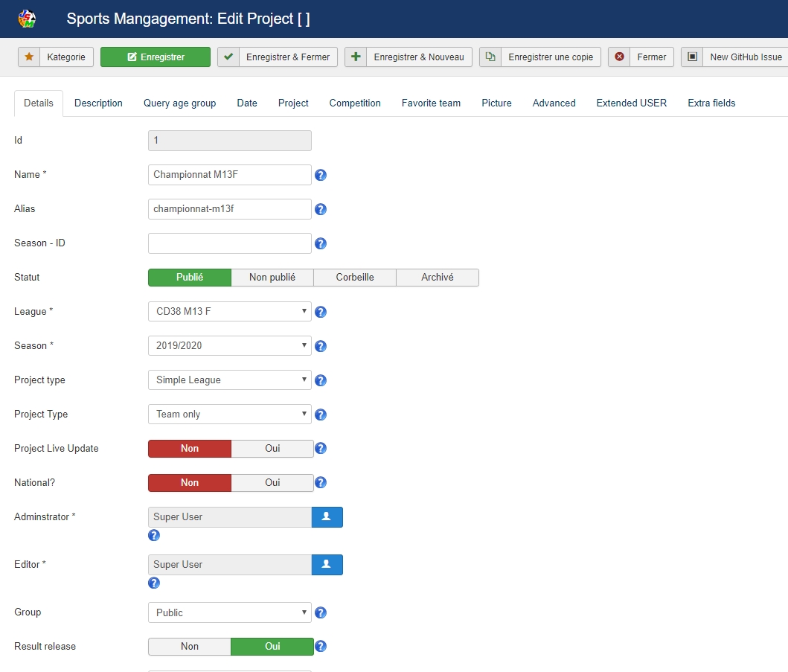The width and height of the screenshot is (788, 672).
Task: Click into the Alias text field
Action: [x=229, y=209]
